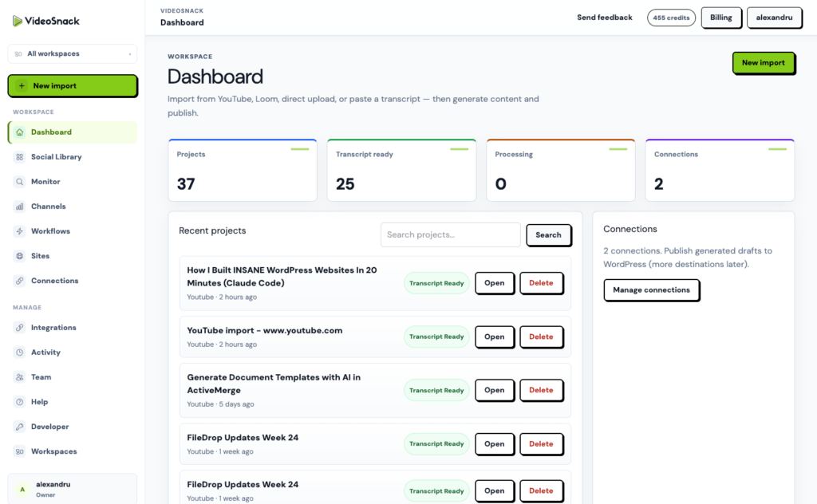Click the alexandru account button in header
The width and height of the screenshot is (817, 504).
(x=774, y=18)
